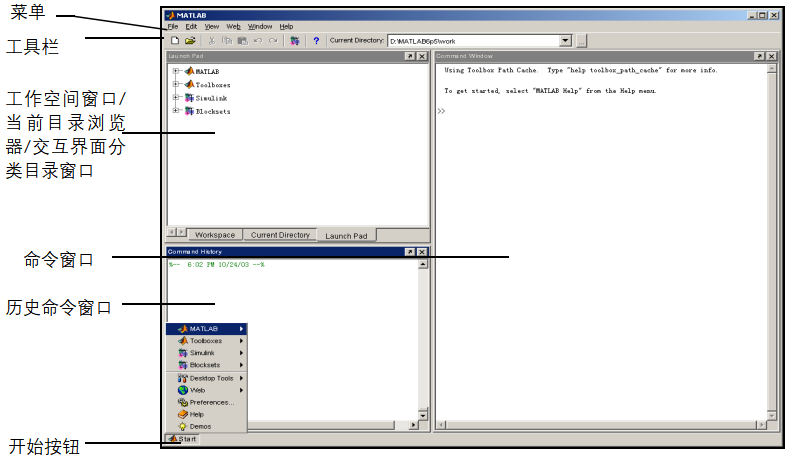Choose Help in Start menu

(207, 415)
